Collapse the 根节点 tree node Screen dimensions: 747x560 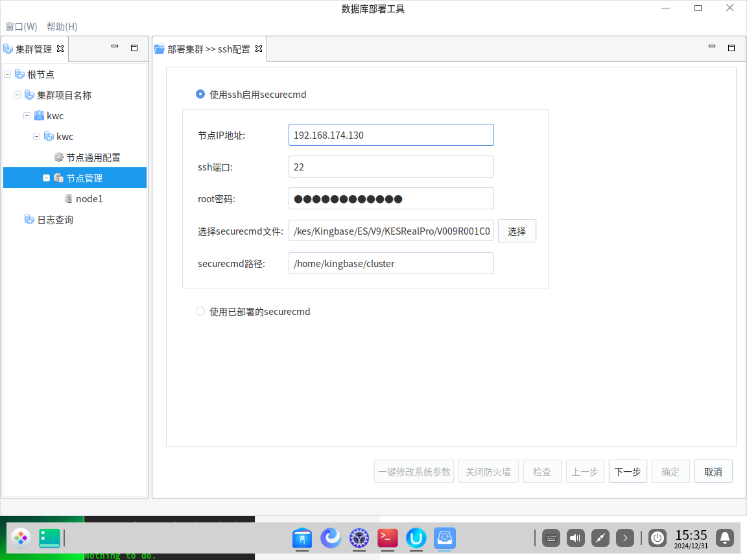coord(8,75)
